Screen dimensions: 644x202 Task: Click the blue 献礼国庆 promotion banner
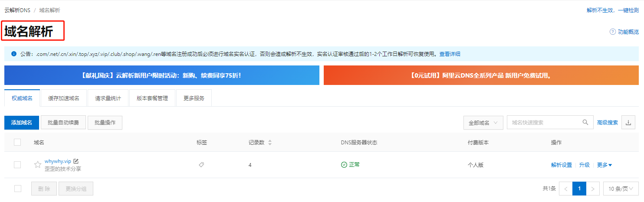[x=161, y=75]
